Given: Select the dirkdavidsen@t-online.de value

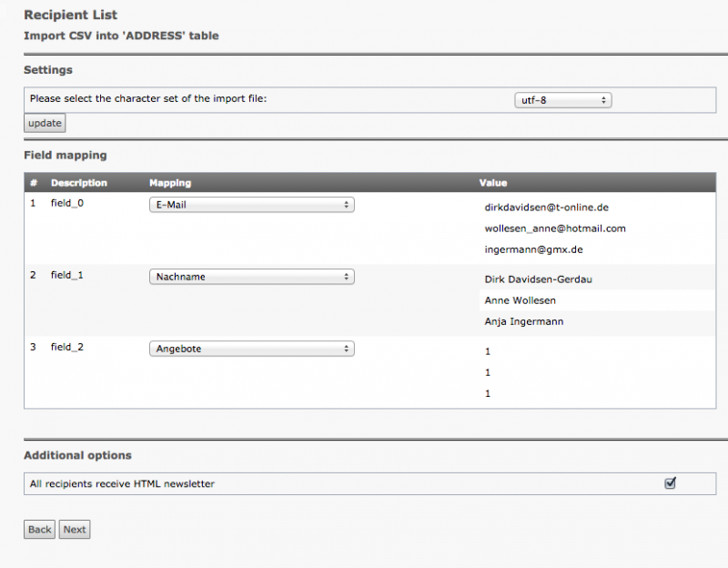Looking at the screenshot, I should click(546, 208).
